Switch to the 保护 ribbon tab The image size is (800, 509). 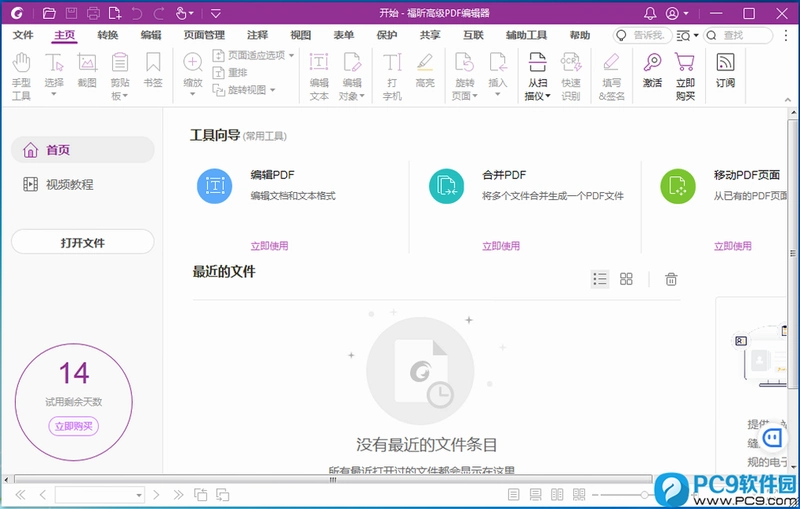[x=386, y=35]
